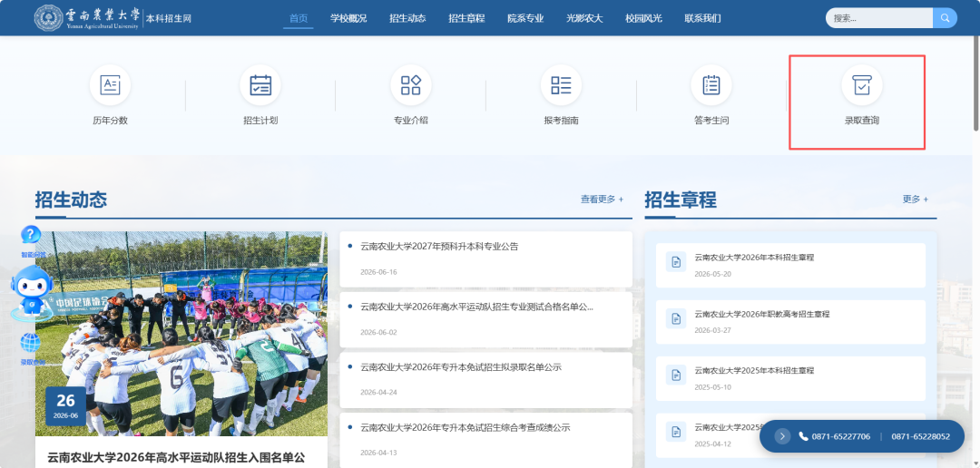Open 云南农业大学2025年本科招生章程

point(754,371)
